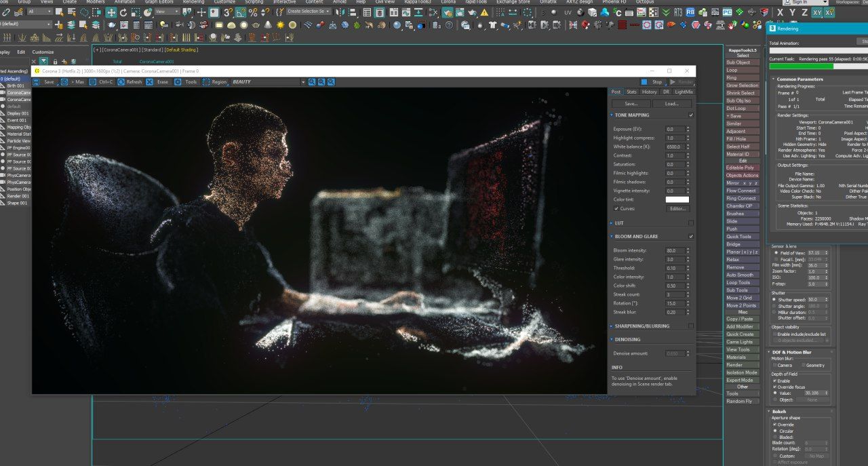Screen dimensions: 868x466
Task: Select the Circular aperture shape radio
Action: [774, 431]
